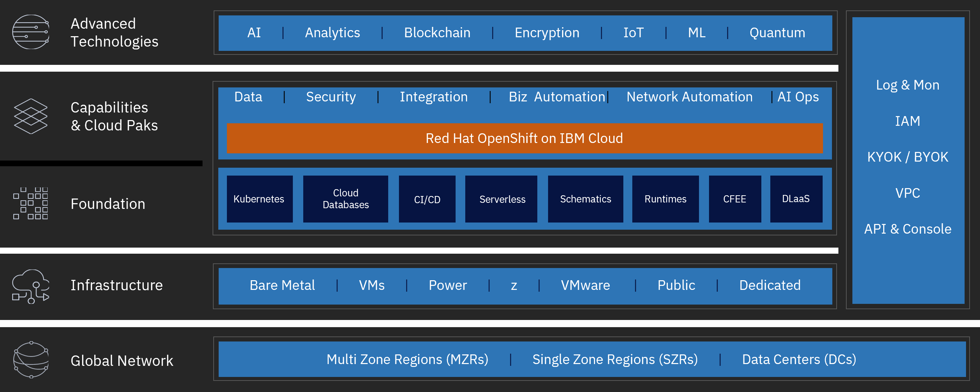Click the Foundation grid squares icon
980x392 pixels.
(31, 203)
